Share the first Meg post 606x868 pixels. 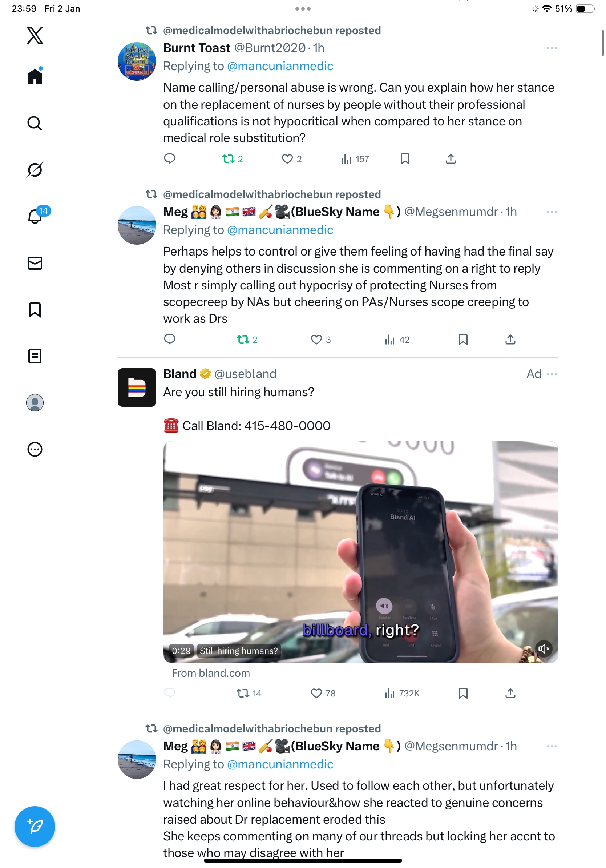(510, 339)
